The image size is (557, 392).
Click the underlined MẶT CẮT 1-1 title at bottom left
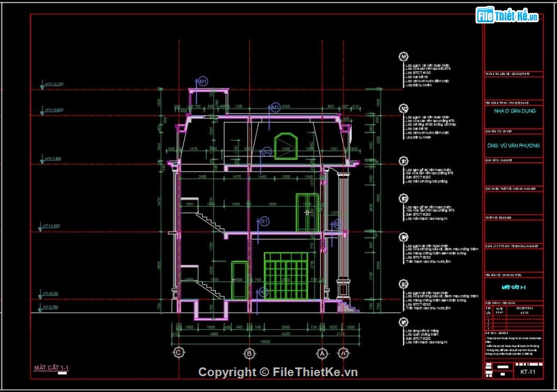[51, 368]
